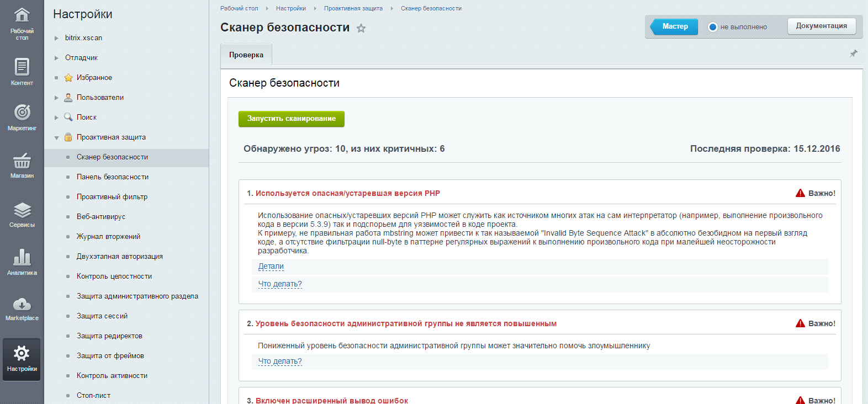
Task: Add page to favorites with star icon
Action: coord(361,28)
